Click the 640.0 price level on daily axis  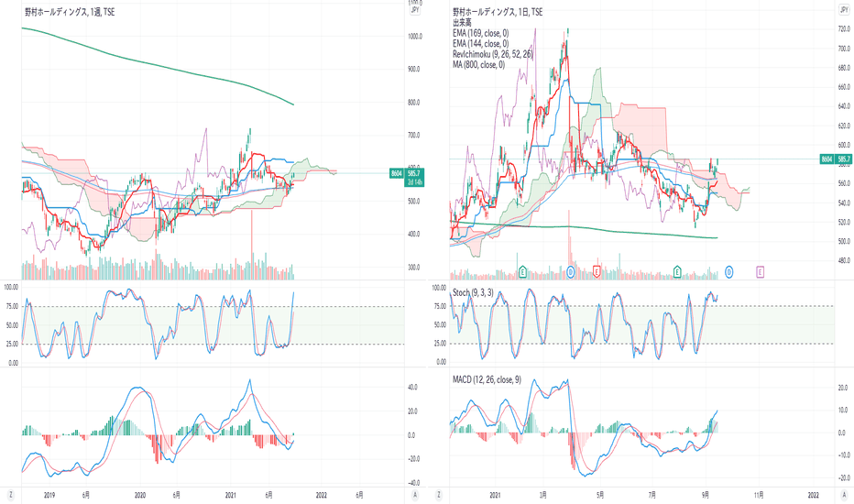tap(844, 106)
